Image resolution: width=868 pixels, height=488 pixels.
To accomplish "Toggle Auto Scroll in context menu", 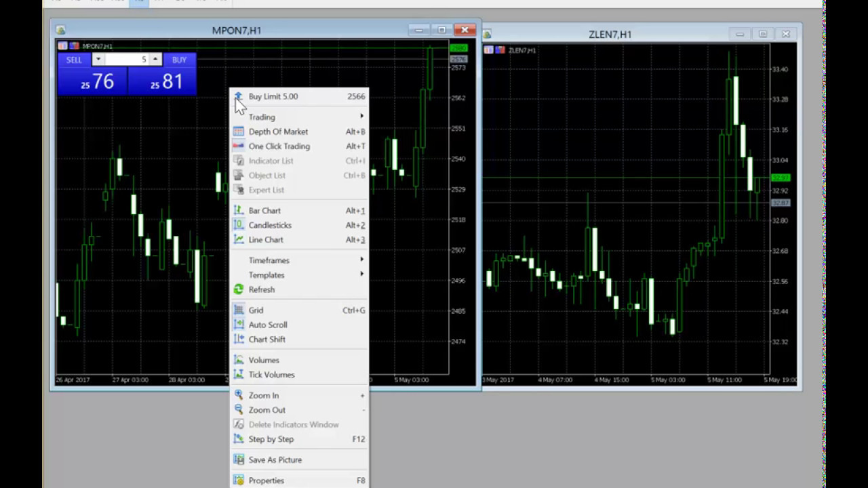I will click(299, 325).
